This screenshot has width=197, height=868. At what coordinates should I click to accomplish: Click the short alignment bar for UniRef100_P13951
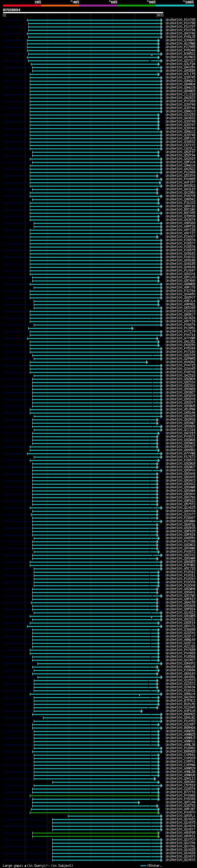click(x=81, y=328)
